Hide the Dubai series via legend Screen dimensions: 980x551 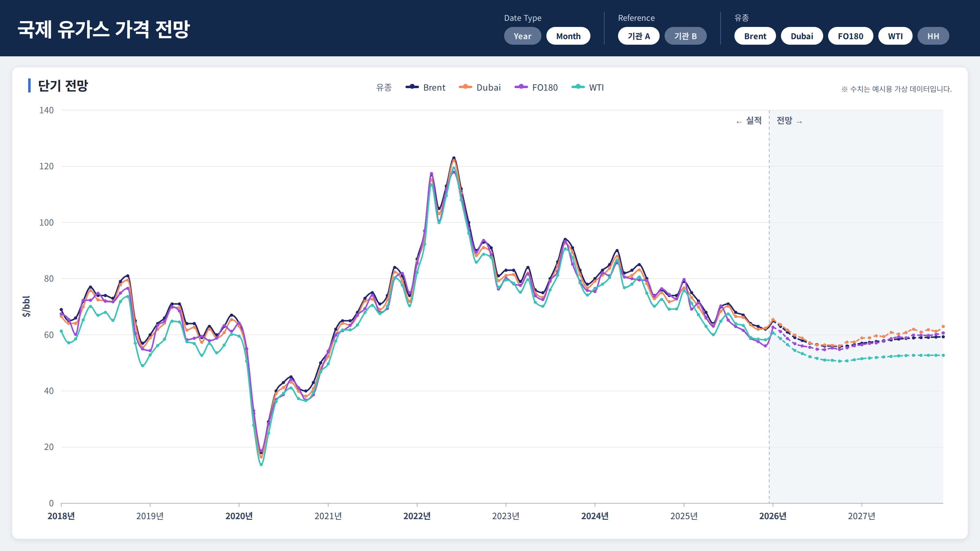pyautogui.click(x=480, y=88)
